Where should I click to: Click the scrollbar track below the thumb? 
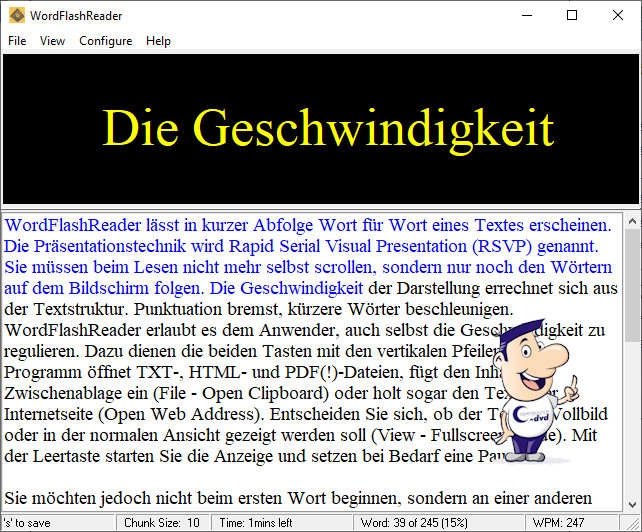[632, 420]
